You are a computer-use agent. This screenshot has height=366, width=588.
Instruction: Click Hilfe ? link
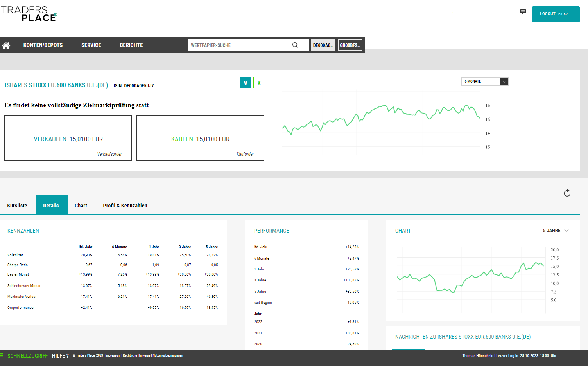[x=60, y=356]
